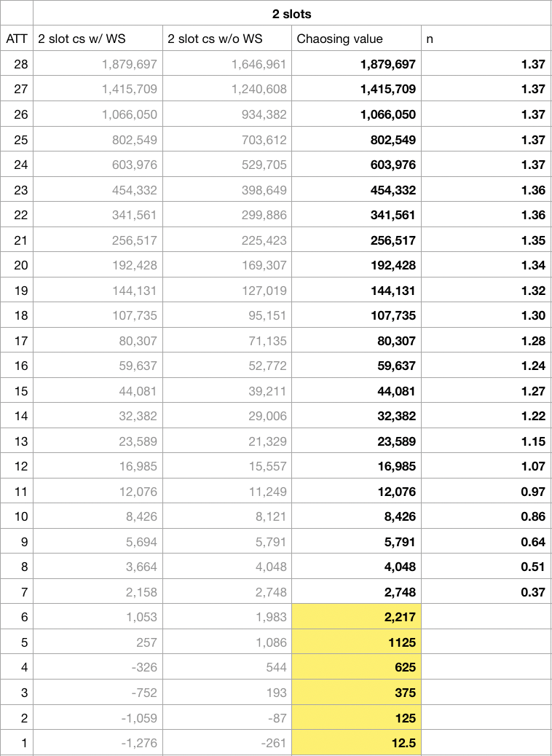This screenshot has width=552, height=756.
Task: Click the yellow cell containing 2,217
Action: coord(357,617)
